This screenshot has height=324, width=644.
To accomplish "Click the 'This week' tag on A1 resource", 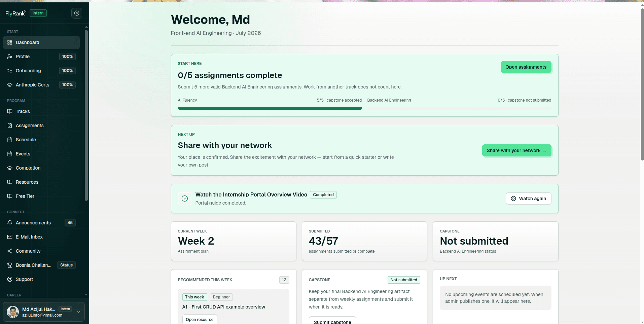I will (194, 297).
